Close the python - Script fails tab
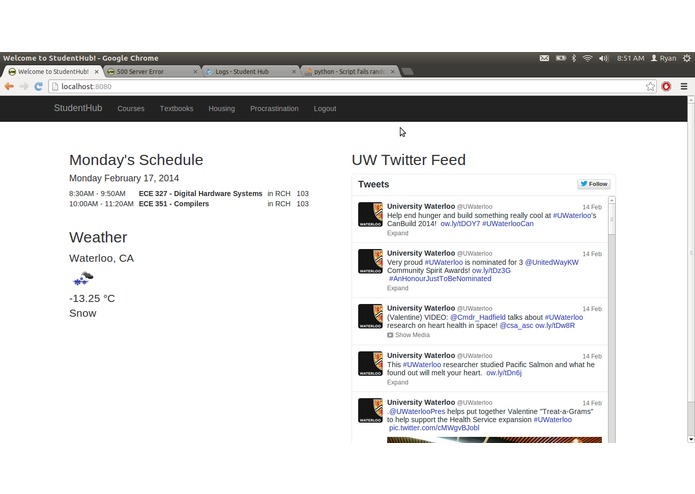 tap(393, 71)
